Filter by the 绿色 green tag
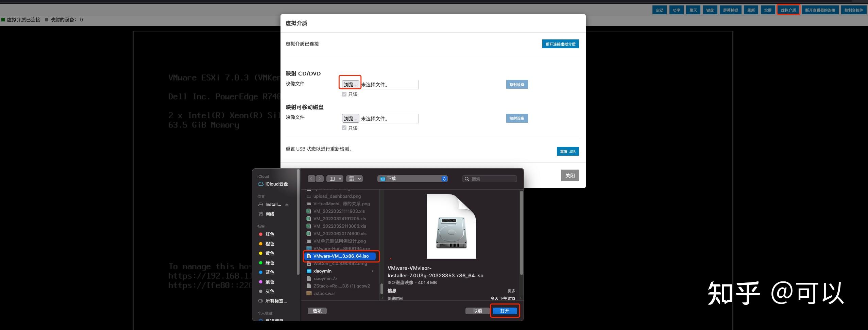The width and height of the screenshot is (868, 330). click(x=267, y=263)
